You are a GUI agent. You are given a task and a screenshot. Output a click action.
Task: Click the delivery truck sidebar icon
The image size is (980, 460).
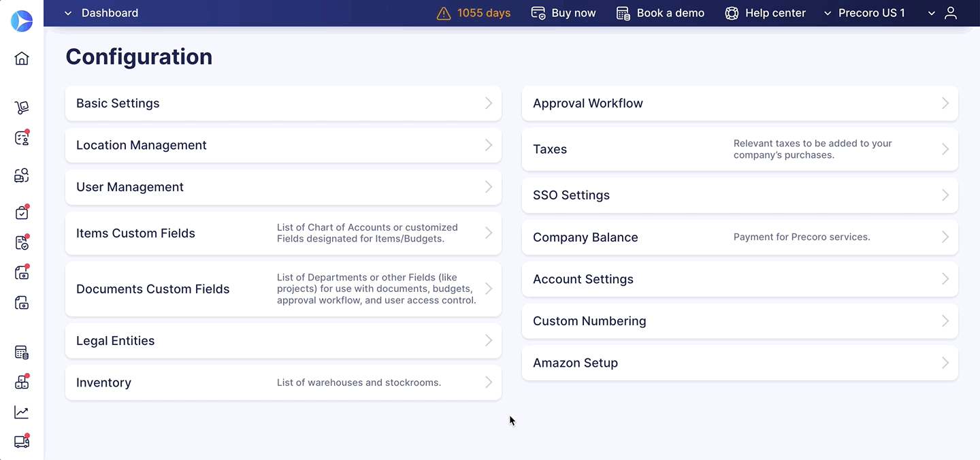tap(22, 442)
